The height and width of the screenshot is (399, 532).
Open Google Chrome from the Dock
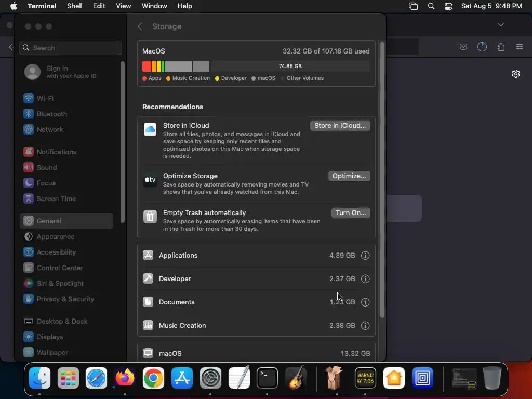(x=153, y=378)
